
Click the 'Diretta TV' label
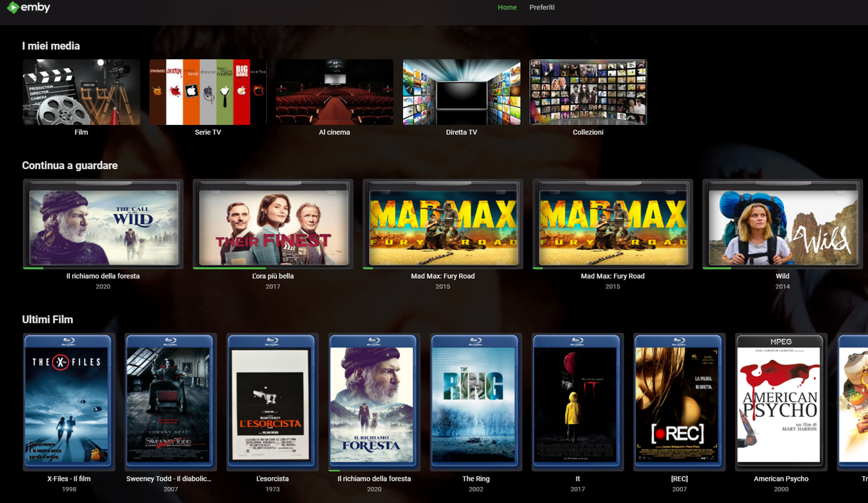point(461,132)
